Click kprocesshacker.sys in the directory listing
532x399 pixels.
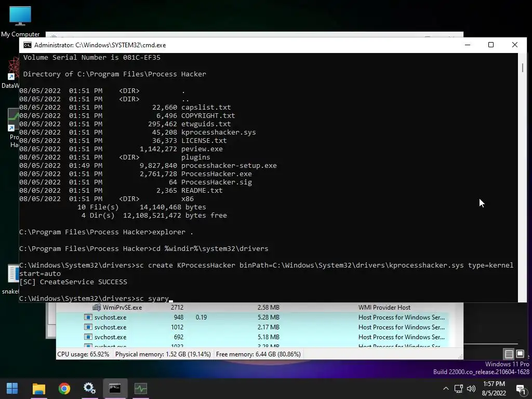(x=219, y=132)
